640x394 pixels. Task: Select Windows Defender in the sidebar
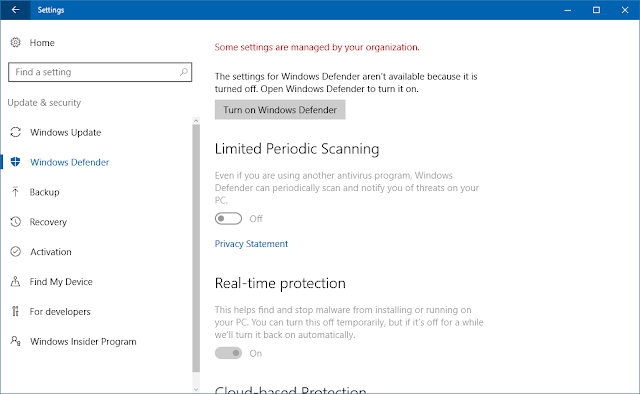click(70, 162)
